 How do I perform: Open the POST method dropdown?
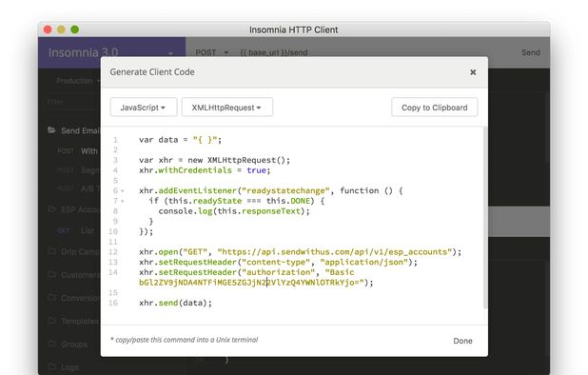click(212, 52)
